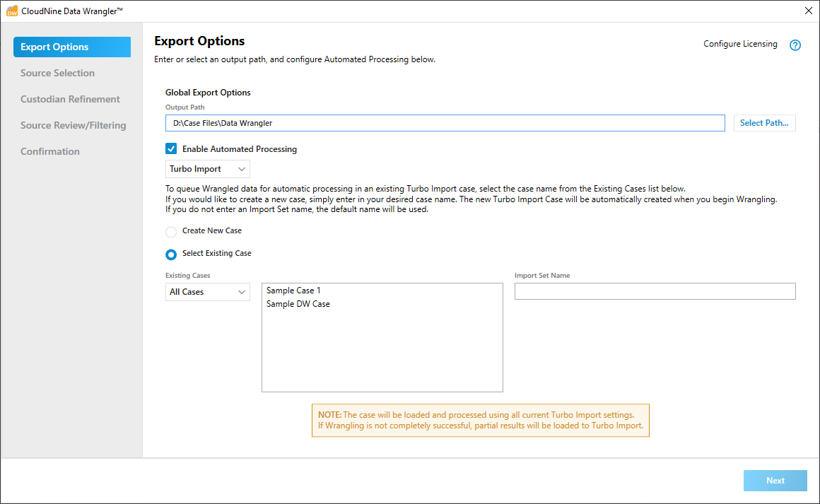Open the Configure Licensing link
Viewport: 820px width, 504px height.
(740, 44)
